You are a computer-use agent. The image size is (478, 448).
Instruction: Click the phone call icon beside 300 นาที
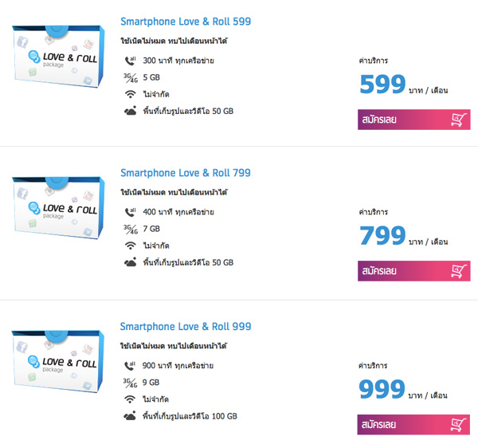click(131, 61)
